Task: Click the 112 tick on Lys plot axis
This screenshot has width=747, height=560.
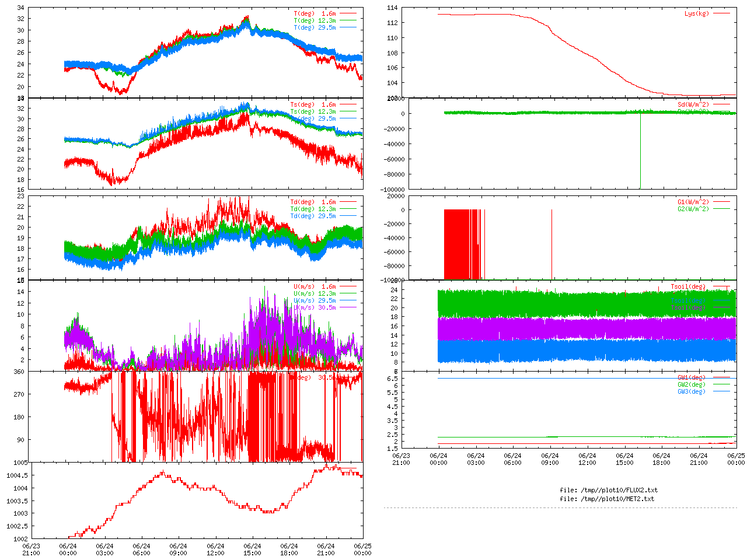Action: [x=392, y=23]
